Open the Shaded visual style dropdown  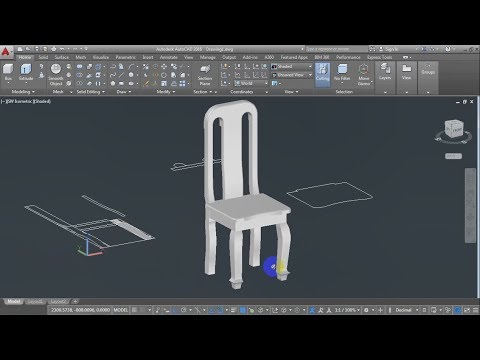click(292, 66)
